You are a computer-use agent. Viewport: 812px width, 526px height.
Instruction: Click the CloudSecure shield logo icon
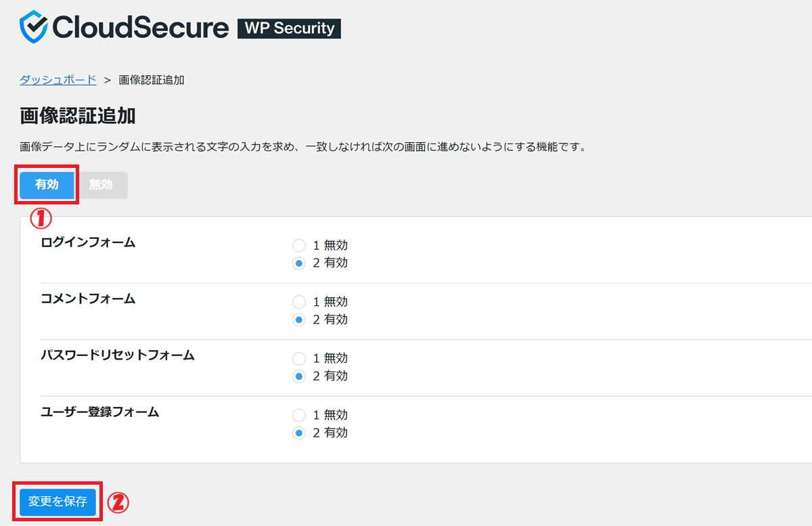point(32,27)
